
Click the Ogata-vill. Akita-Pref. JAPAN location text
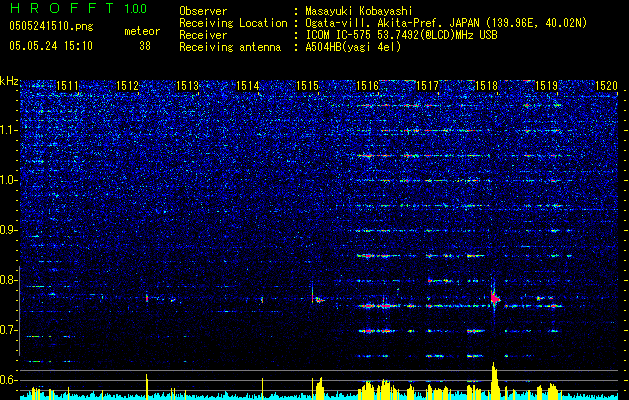[446, 23]
